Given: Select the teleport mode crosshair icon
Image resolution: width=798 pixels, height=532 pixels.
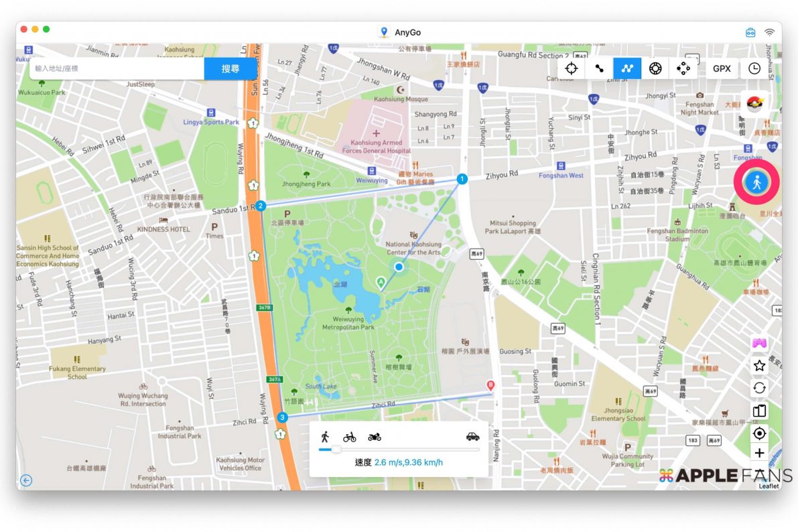Looking at the screenshot, I should pyautogui.click(x=571, y=68).
